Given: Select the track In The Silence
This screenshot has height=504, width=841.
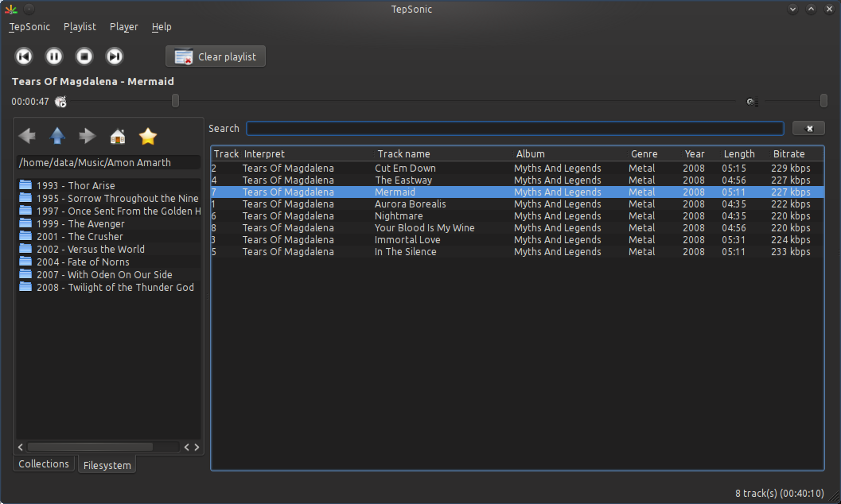Looking at the screenshot, I should coord(518,252).
